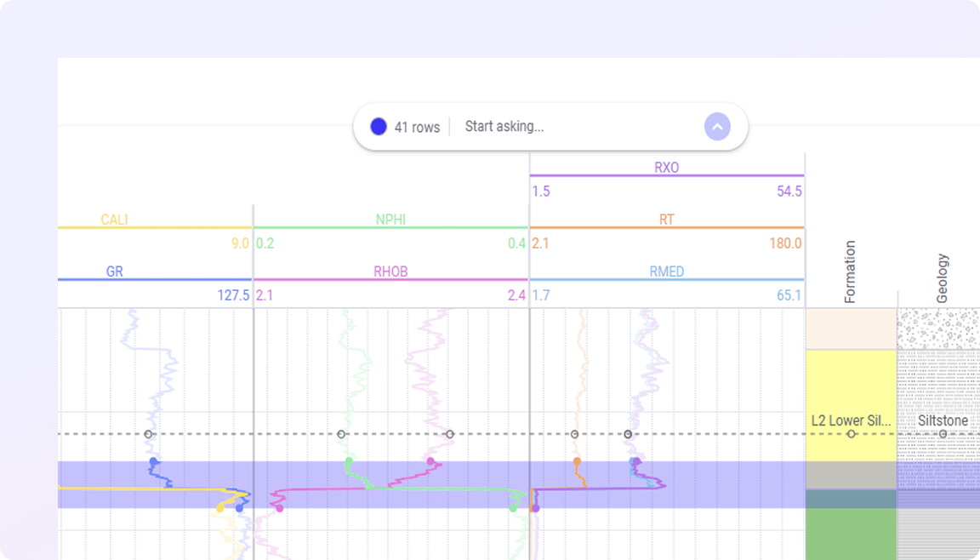Click the orange RT selection start marker
This screenshot has height=560, width=980.
click(x=577, y=461)
